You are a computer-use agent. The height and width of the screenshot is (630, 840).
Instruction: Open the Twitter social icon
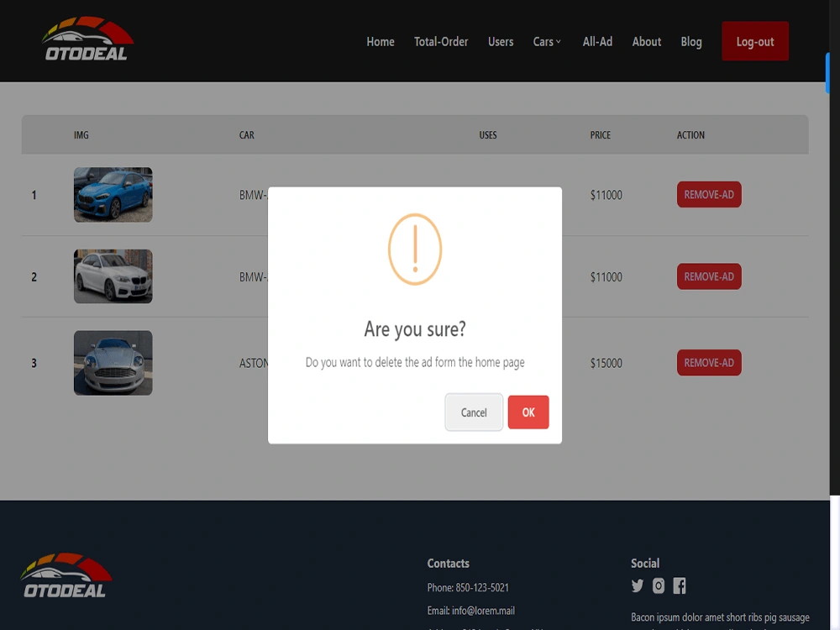click(637, 585)
